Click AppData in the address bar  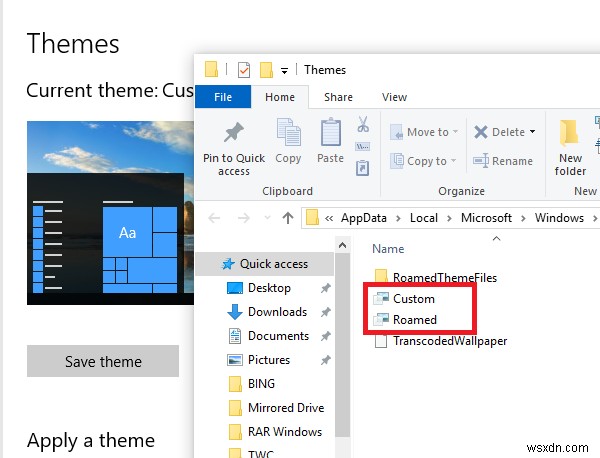click(364, 218)
